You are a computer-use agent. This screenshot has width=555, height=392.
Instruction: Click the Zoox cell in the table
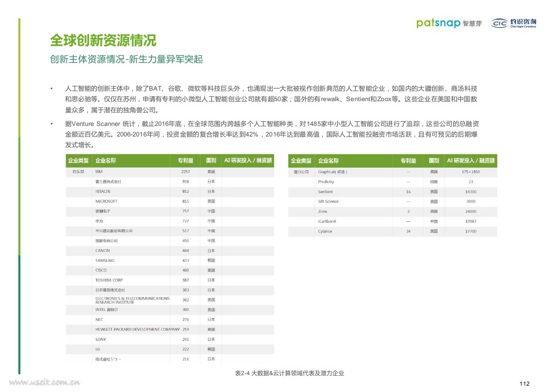(323, 212)
